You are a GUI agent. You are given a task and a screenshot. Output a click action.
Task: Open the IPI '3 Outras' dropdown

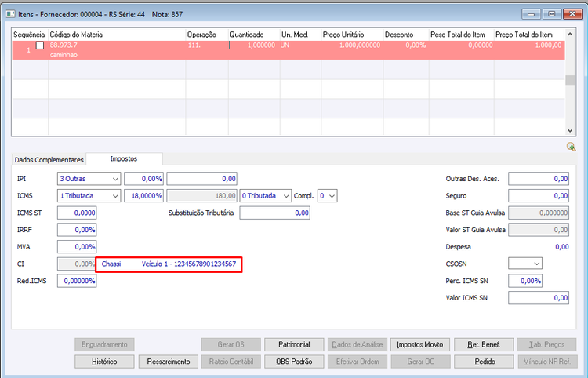coord(115,179)
